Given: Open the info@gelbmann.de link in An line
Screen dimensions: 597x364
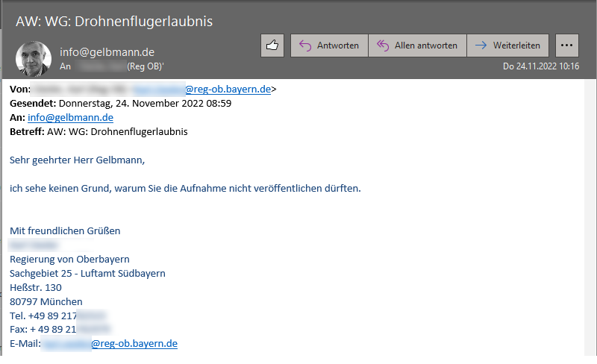Looking at the screenshot, I should click(70, 117).
